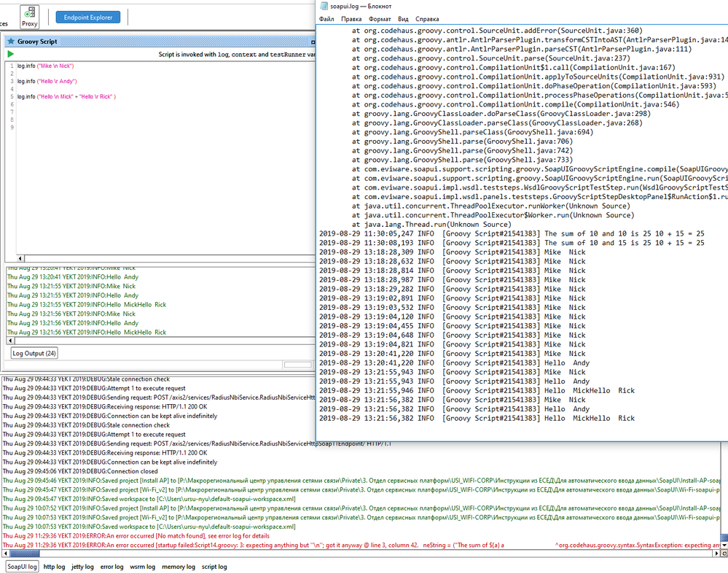Switch to the http log tab
The height and width of the screenshot is (574, 728).
[54, 566]
